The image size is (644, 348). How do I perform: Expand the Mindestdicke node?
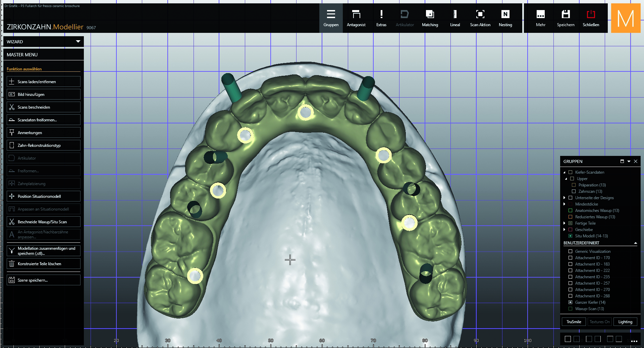tap(565, 204)
